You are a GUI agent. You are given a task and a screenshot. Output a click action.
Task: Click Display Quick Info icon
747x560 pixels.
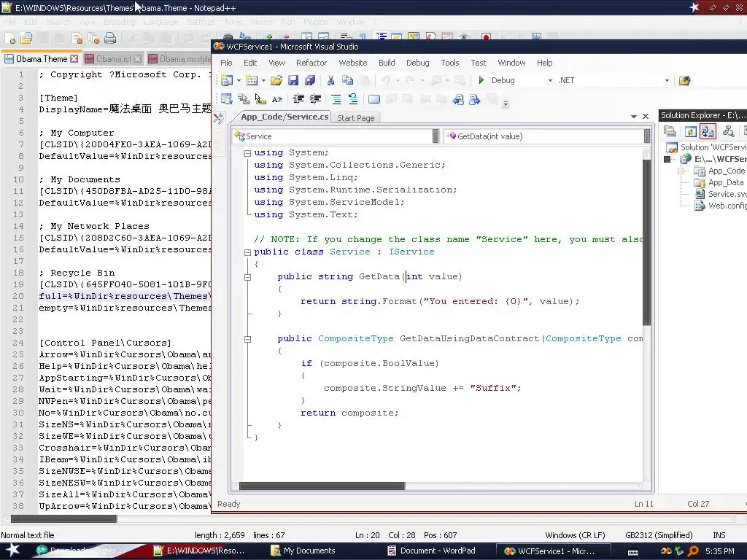point(260,99)
